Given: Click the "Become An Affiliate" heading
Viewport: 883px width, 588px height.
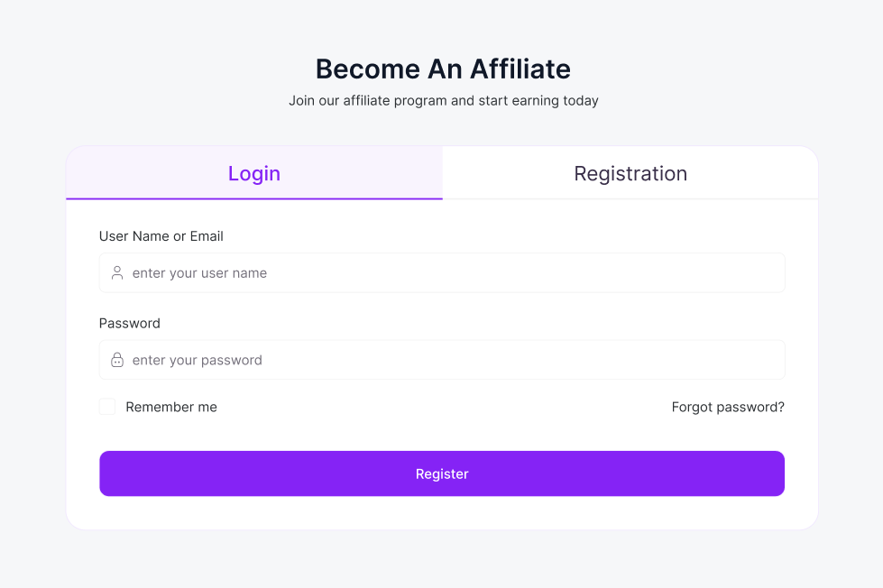Looking at the screenshot, I should click(443, 69).
